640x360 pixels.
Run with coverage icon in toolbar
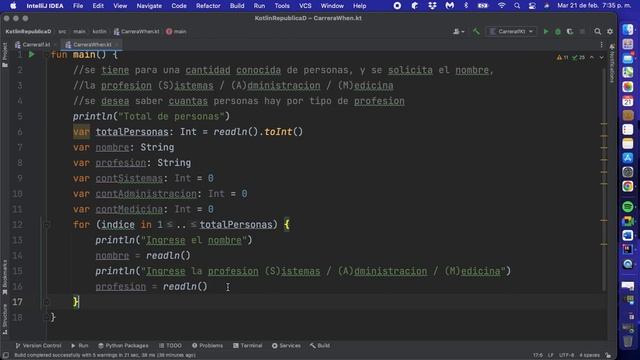[570, 31]
